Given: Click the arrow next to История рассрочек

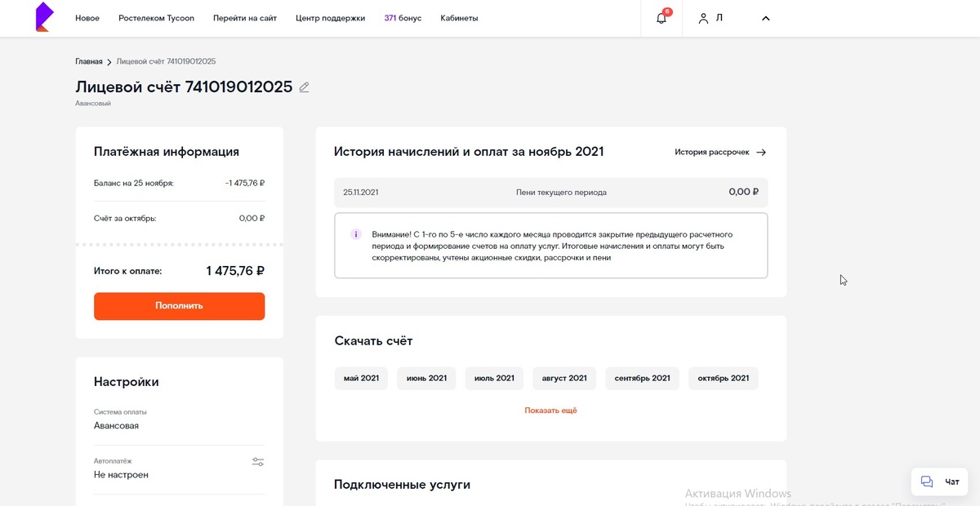Looking at the screenshot, I should click(x=761, y=152).
